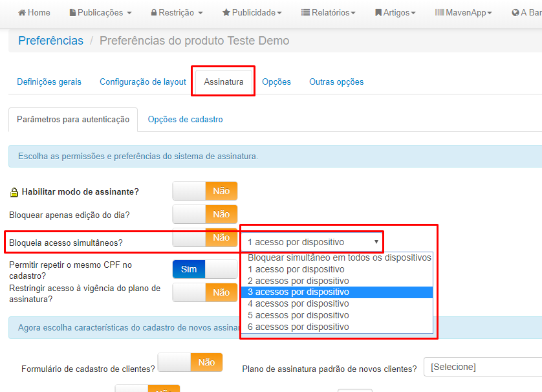This screenshot has height=392, width=542.
Task: Toggle Bloquear apenas edição do dia switch
Action: pyautogui.click(x=205, y=214)
